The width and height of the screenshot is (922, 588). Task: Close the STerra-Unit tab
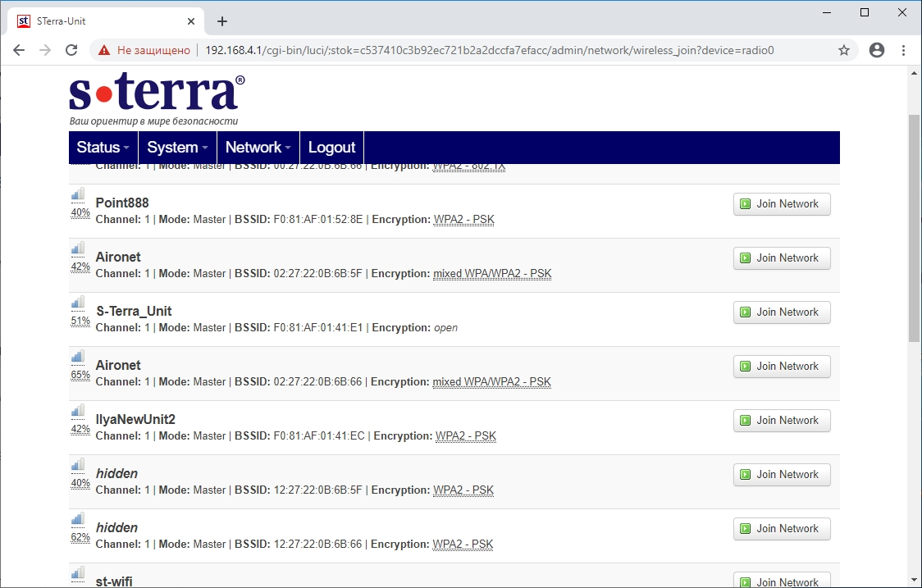191,21
